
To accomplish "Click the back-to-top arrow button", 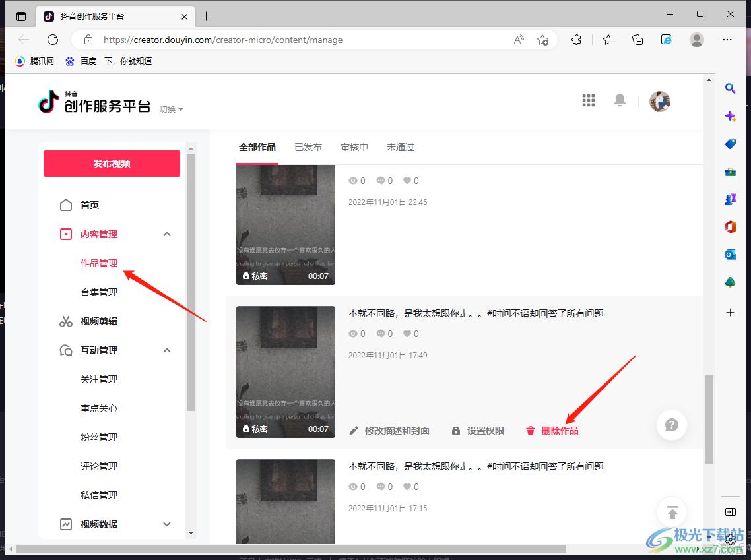I will tap(672, 513).
